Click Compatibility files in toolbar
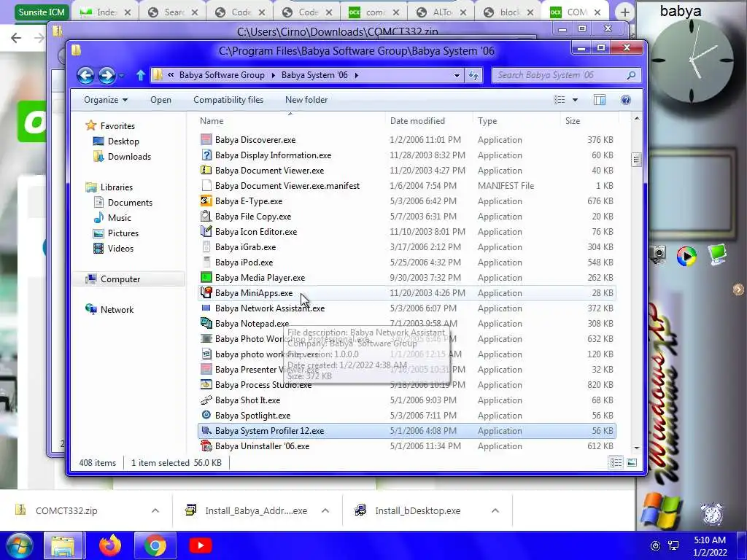747x560 pixels. point(228,99)
